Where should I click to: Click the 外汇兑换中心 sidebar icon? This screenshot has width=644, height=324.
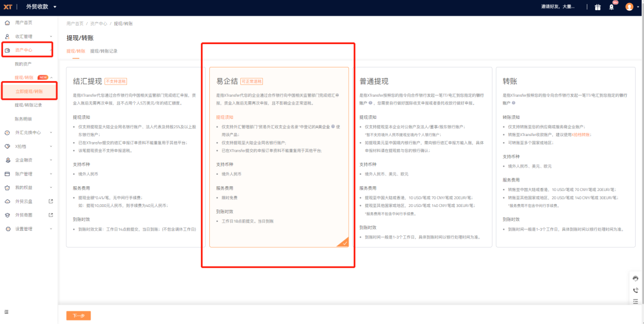click(7, 132)
